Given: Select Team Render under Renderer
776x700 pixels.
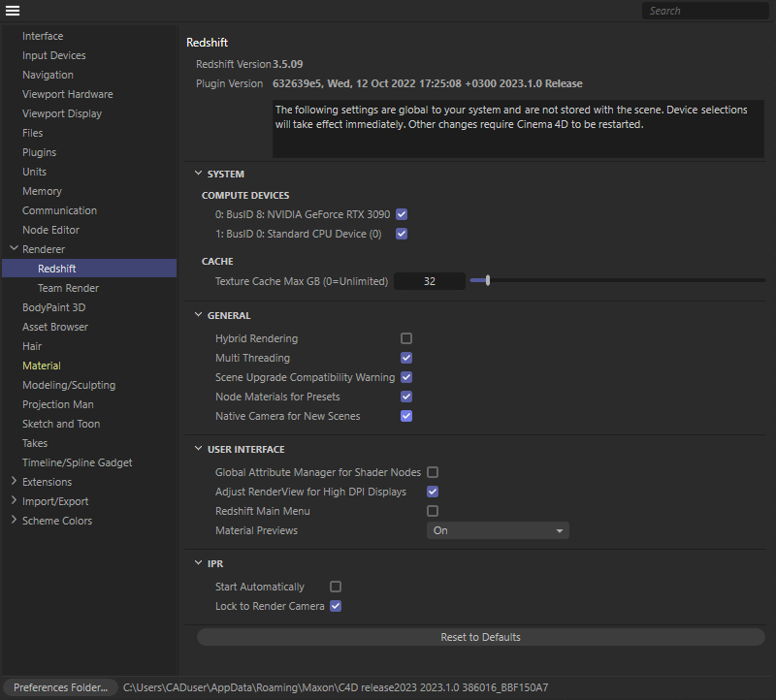Looking at the screenshot, I should coord(68,288).
